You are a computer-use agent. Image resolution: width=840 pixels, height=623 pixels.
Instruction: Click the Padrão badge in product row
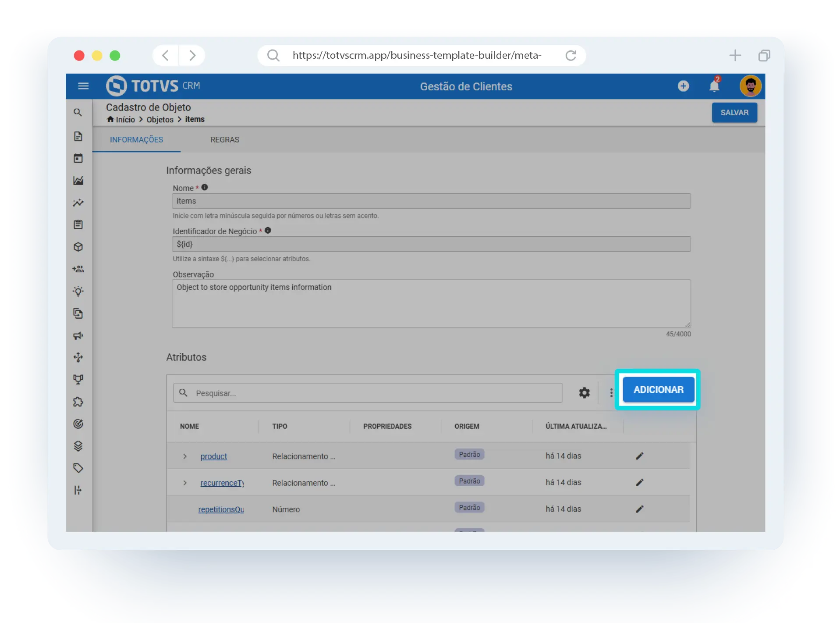point(469,454)
